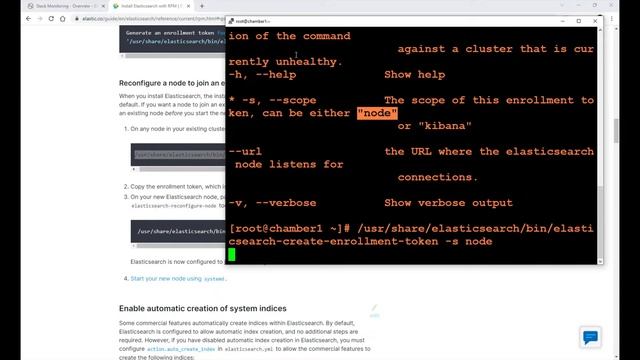
Task: Reload the Elastic documentation page
Action: 51,18
